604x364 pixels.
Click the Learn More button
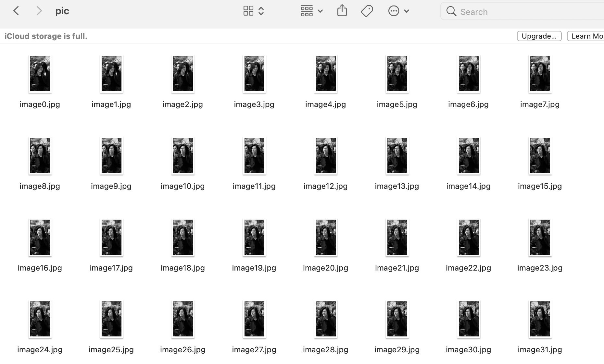click(x=585, y=36)
